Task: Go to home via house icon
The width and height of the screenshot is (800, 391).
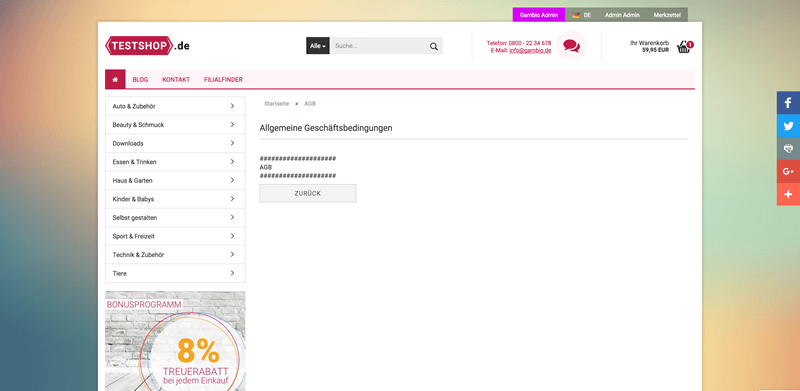Action: [x=115, y=80]
